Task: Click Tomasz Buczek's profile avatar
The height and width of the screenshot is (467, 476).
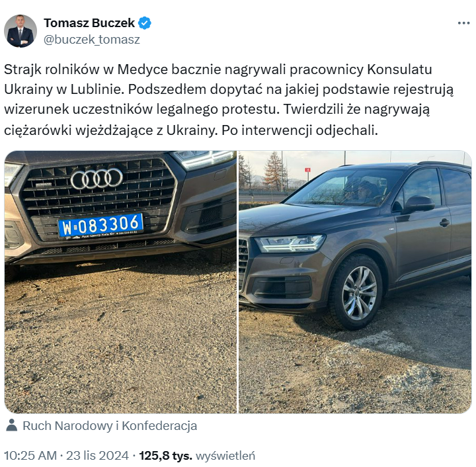Action: tap(20, 31)
